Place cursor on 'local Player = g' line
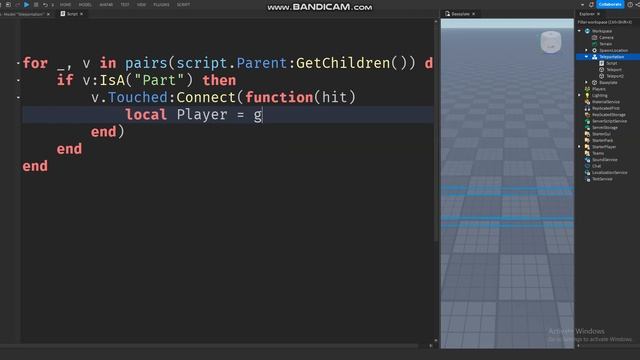This screenshot has width=640, height=360. click(x=228, y=115)
